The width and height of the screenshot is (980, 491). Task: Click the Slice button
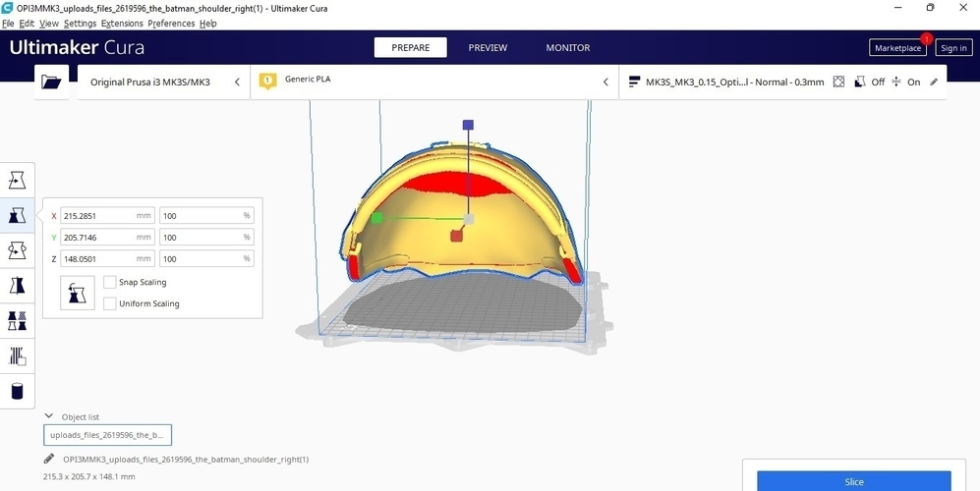(x=854, y=481)
